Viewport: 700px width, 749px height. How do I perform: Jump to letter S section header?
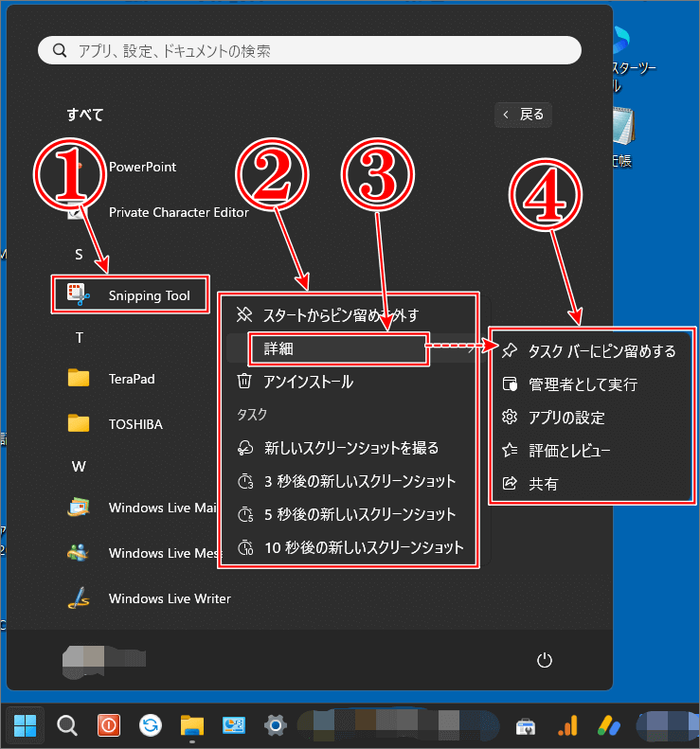coord(79,254)
